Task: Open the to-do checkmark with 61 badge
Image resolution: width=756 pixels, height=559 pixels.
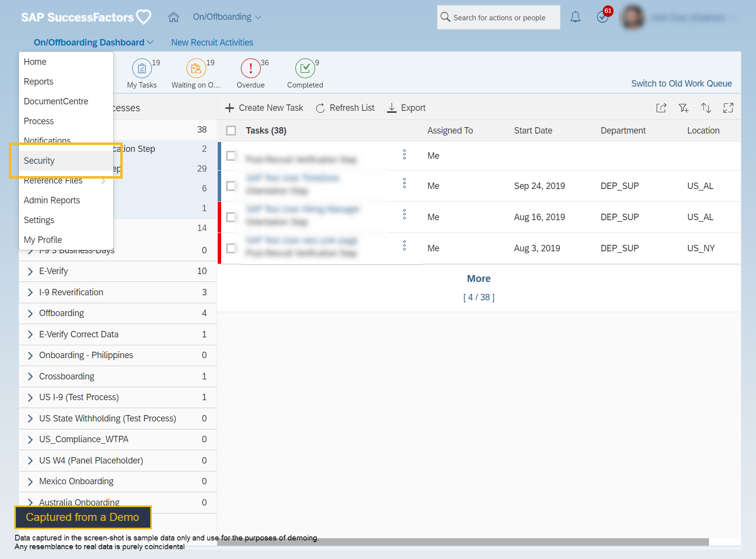Action: pyautogui.click(x=603, y=17)
